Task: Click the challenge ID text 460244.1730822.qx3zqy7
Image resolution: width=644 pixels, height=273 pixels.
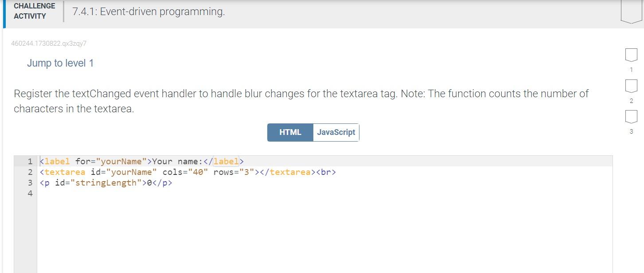Action: pyautogui.click(x=49, y=43)
